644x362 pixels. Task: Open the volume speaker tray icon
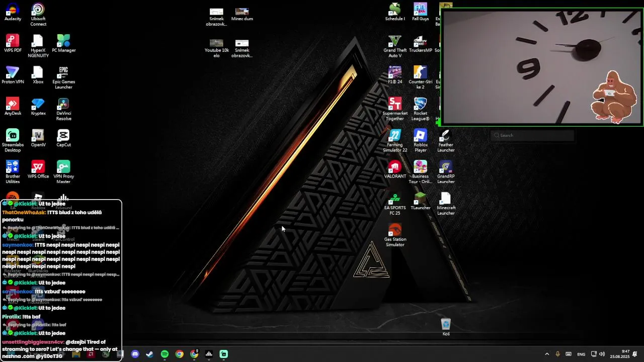pos(602,354)
